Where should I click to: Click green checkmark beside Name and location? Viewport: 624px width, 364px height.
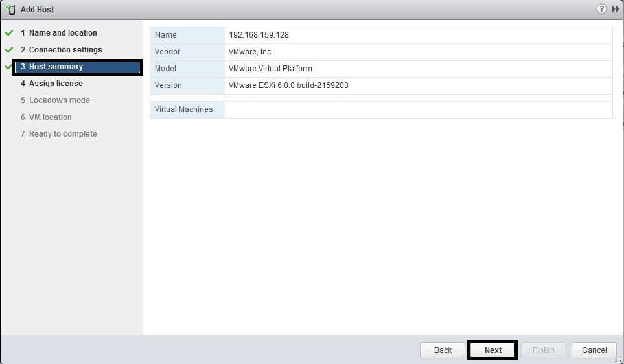click(9, 33)
